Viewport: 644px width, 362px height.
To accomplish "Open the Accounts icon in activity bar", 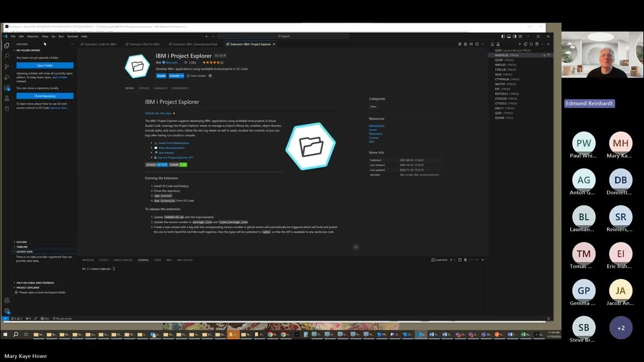I will coord(7,301).
